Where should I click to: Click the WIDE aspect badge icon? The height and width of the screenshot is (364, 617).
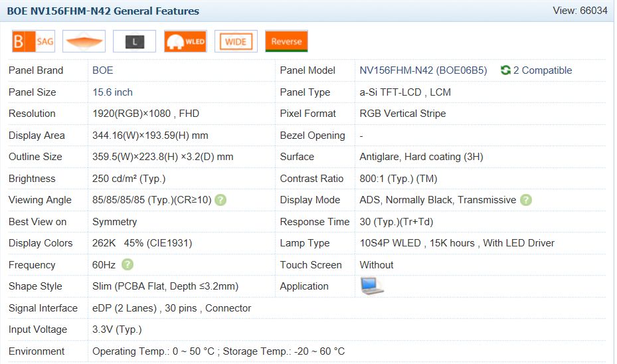click(236, 41)
